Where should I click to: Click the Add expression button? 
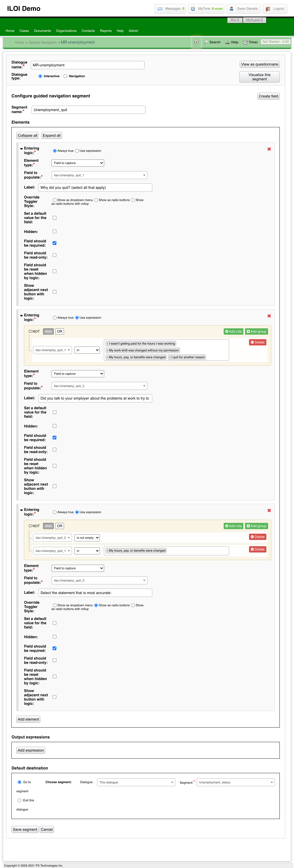pyautogui.click(x=31, y=750)
